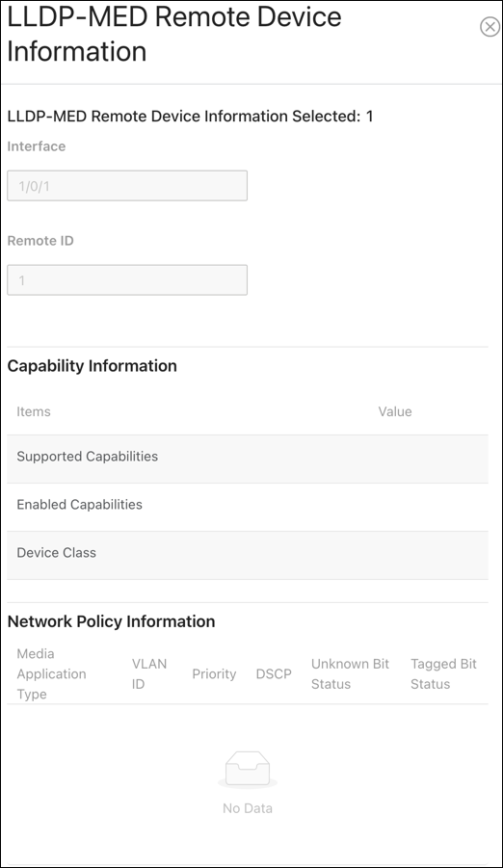Viewport: 503px width, 868px height.
Task: Click the Capability Information section heading
Action: [92, 366]
